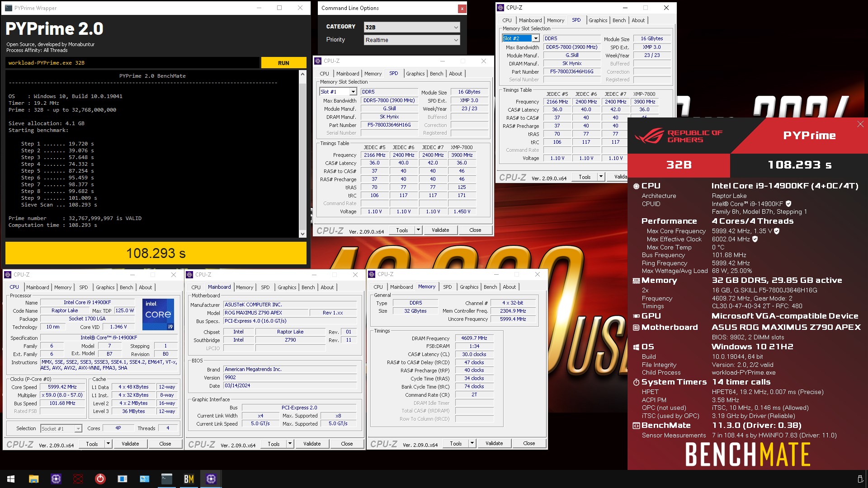This screenshot has height=488, width=868.
Task: Click the ID card app taskbar icon
Action: [145, 479]
